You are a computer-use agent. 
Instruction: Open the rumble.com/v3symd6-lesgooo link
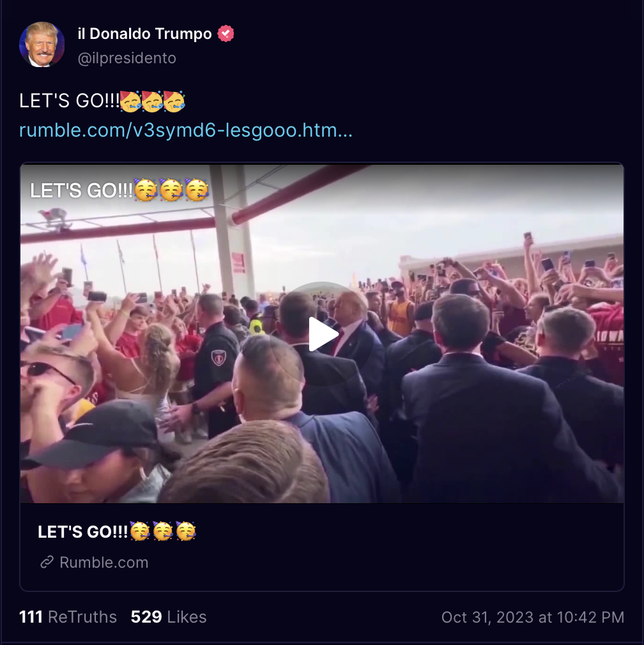[x=186, y=130]
